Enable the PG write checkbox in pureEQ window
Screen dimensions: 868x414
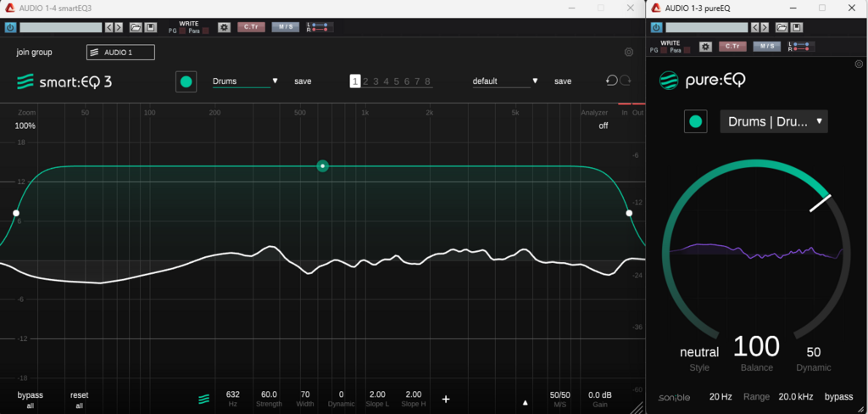663,50
